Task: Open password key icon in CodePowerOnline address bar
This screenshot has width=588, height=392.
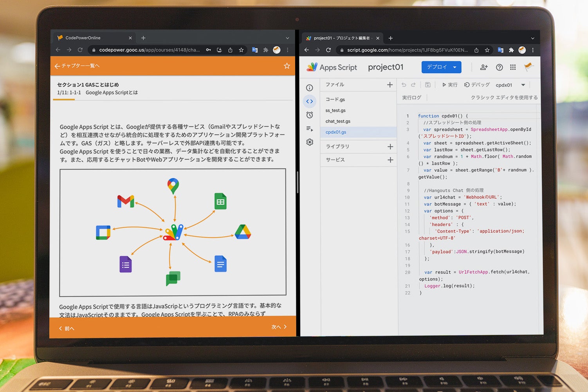Action: point(209,50)
